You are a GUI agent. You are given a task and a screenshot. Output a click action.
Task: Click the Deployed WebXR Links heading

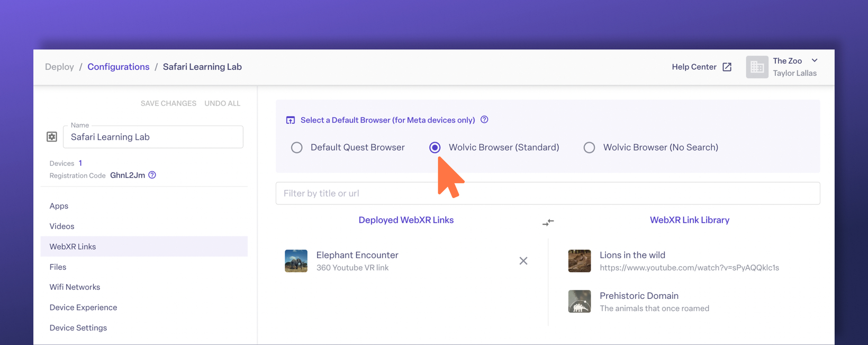tap(406, 220)
